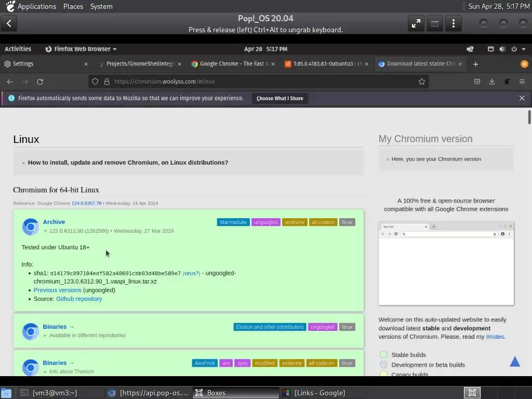The image size is (532, 399).
Task: Open a new Firefox tab
Action: click(476, 64)
